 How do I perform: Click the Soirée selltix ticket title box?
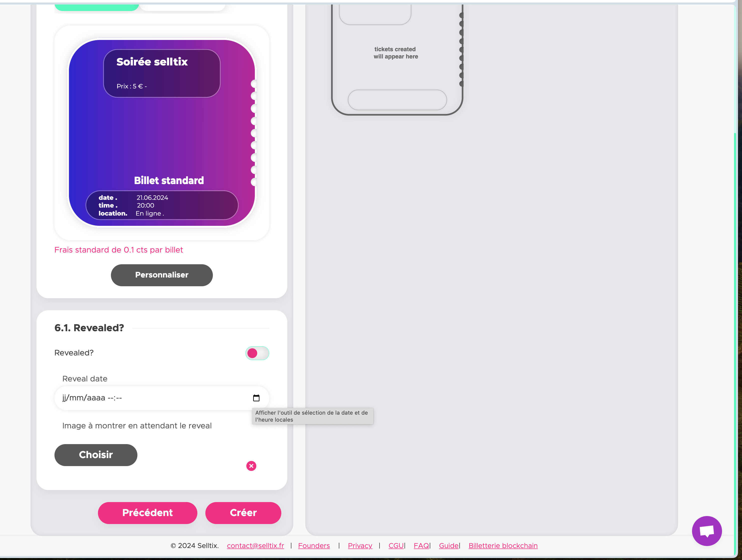[162, 73]
